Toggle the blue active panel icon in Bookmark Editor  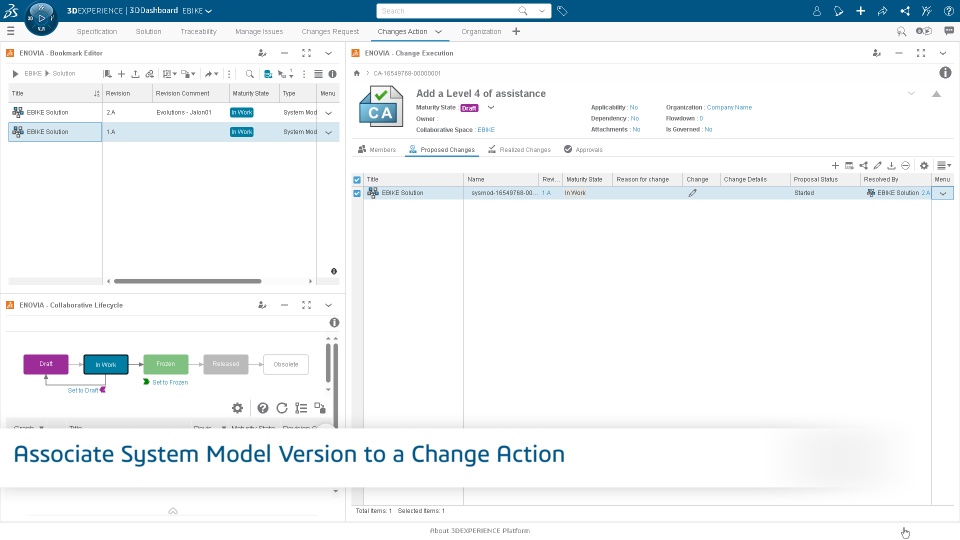click(x=268, y=74)
